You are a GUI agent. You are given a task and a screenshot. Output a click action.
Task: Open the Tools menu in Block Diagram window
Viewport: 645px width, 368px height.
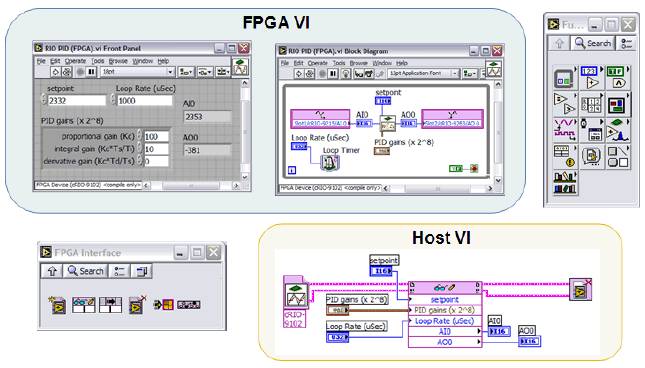(x=339, y=63)
